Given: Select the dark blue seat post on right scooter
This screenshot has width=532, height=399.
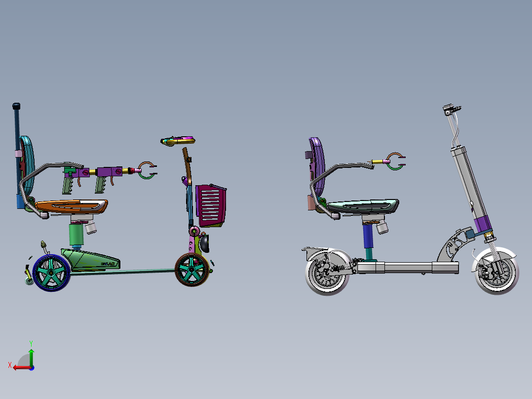Looking at the screenshot, I should [368, 236].
